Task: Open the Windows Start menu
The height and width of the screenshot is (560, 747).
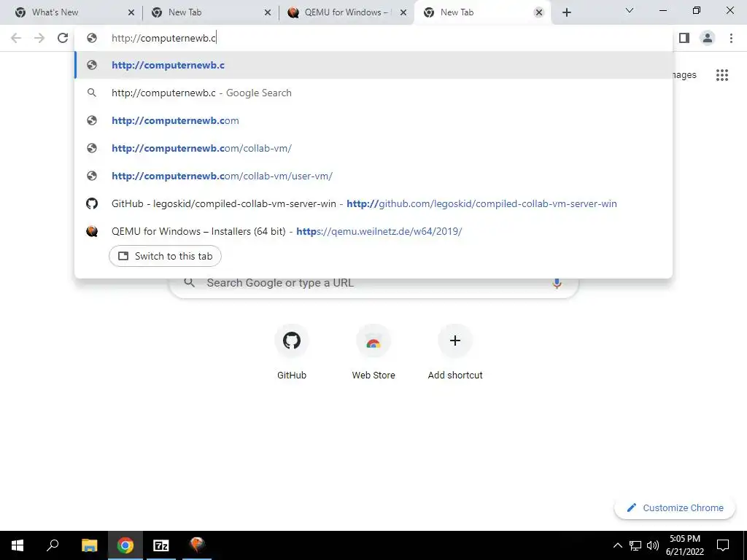Action: 18,545
